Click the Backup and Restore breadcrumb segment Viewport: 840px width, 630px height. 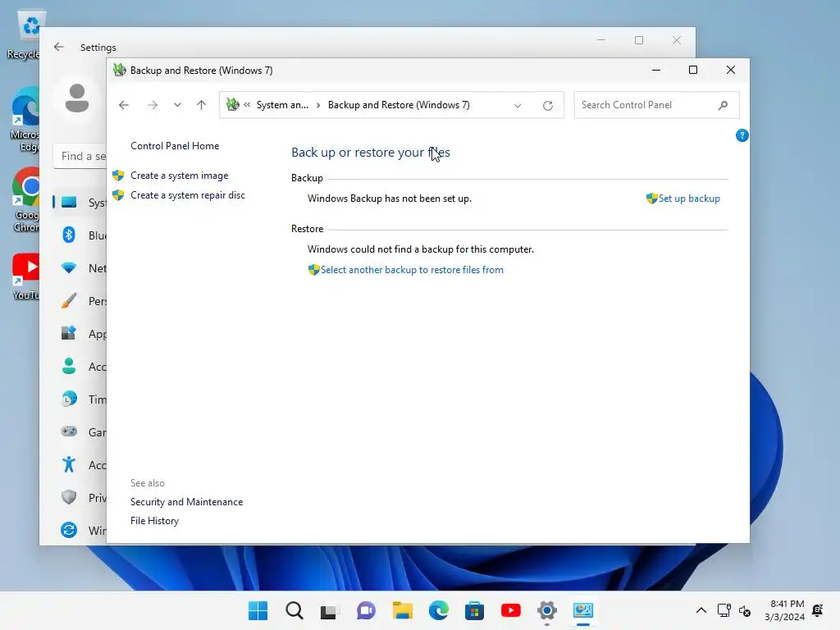coord(399,105)
